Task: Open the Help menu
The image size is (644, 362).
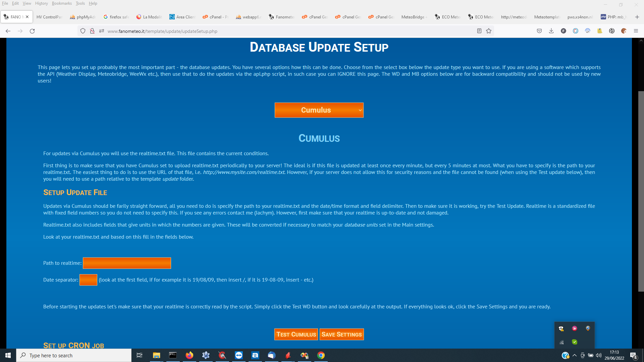Action: click(x=93, y=3)
